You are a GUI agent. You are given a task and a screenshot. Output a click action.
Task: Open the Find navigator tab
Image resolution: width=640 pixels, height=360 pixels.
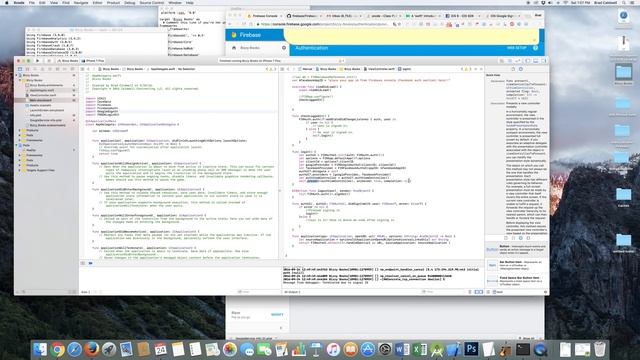pos(35,69)
